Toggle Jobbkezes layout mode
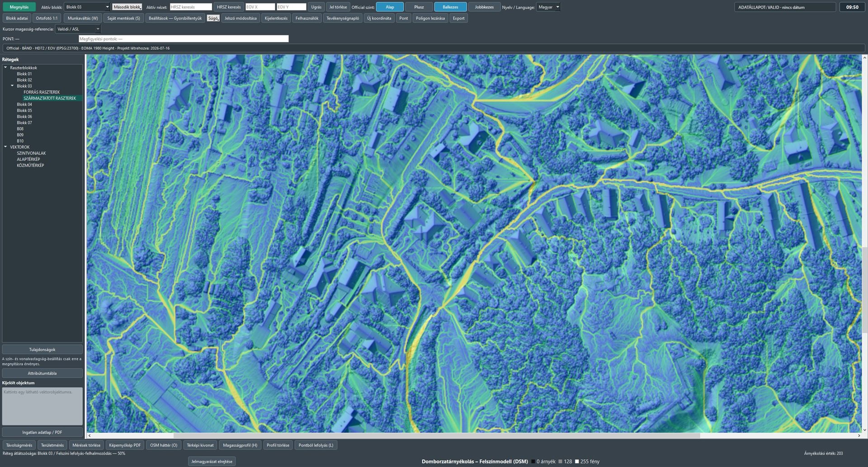 484,7
